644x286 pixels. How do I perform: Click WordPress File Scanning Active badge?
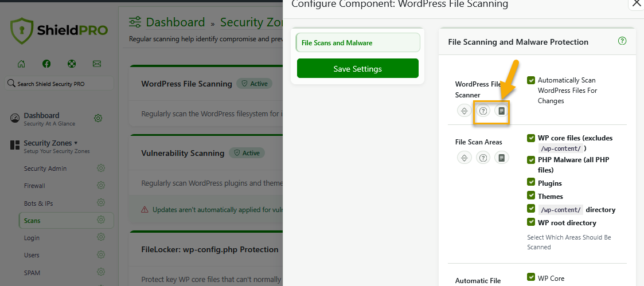pyautogui.click(x=254, y=84)
